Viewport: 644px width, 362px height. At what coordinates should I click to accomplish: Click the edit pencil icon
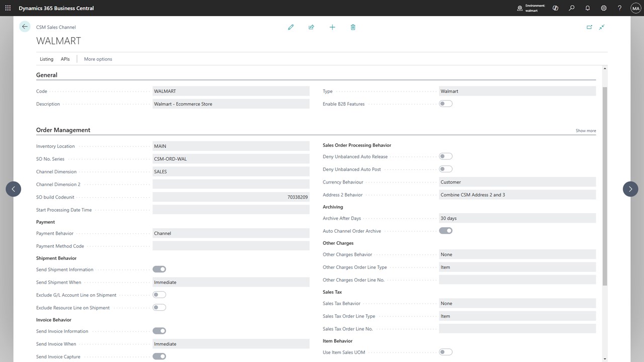tap(291, 27)
